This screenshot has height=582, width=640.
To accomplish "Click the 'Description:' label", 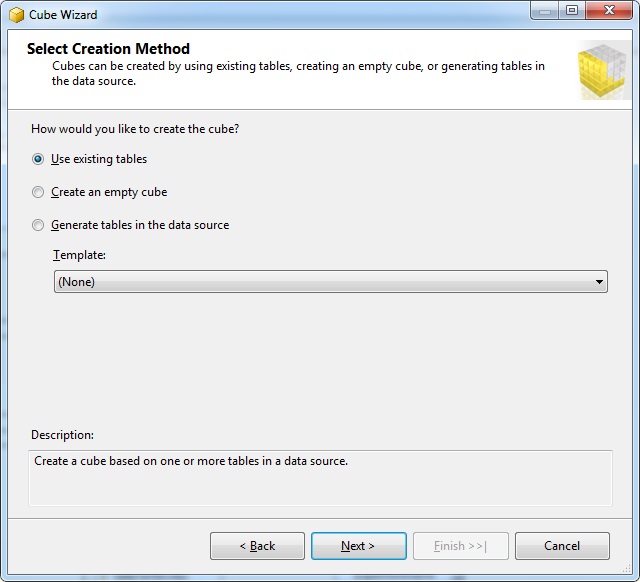I will [x=62, y=435].
